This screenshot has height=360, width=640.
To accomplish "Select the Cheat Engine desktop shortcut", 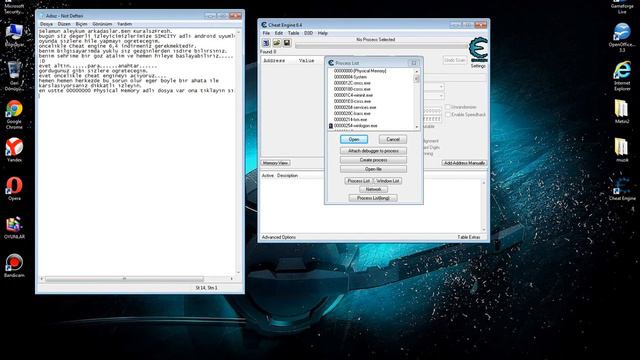I will tap(622, 189).
